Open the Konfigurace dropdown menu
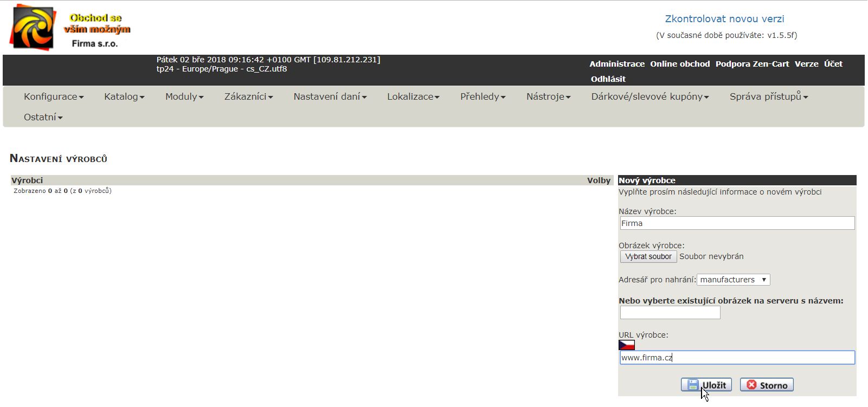Image resolution: width=868 pixels, height=407 pixels. coord(54,96)
